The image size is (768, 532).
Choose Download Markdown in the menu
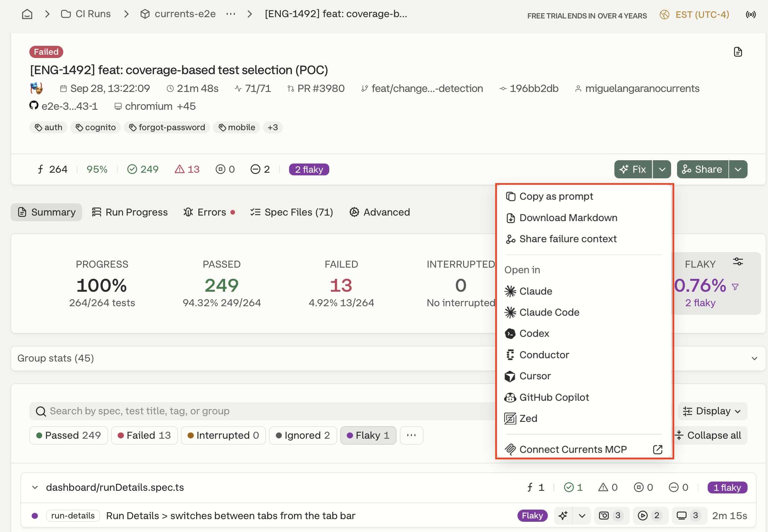coord(583,218)
